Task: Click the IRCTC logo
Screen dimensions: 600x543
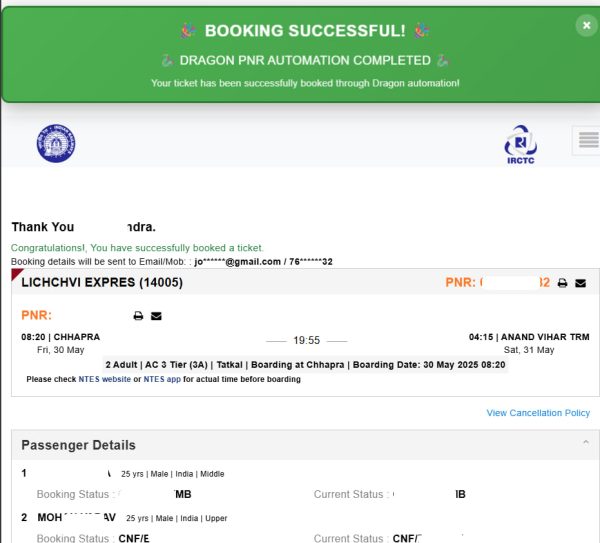Action: (x=520, y=145)
